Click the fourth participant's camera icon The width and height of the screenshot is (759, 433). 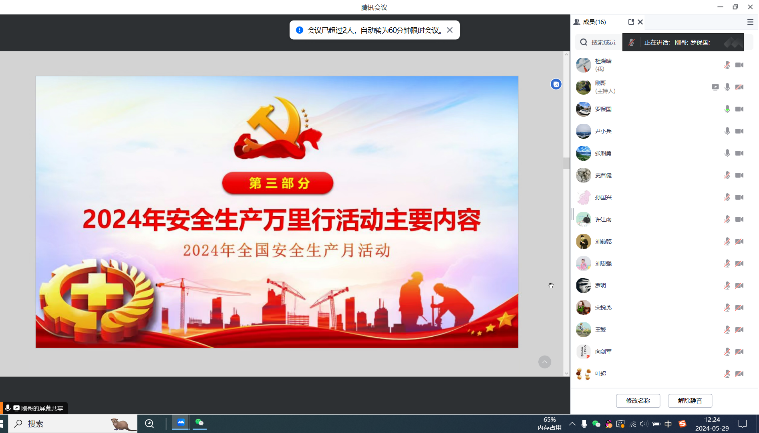(739, 131)
